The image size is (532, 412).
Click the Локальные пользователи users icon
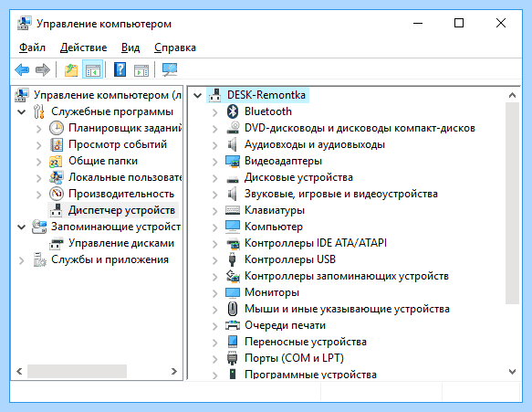(x=57, y=177)
